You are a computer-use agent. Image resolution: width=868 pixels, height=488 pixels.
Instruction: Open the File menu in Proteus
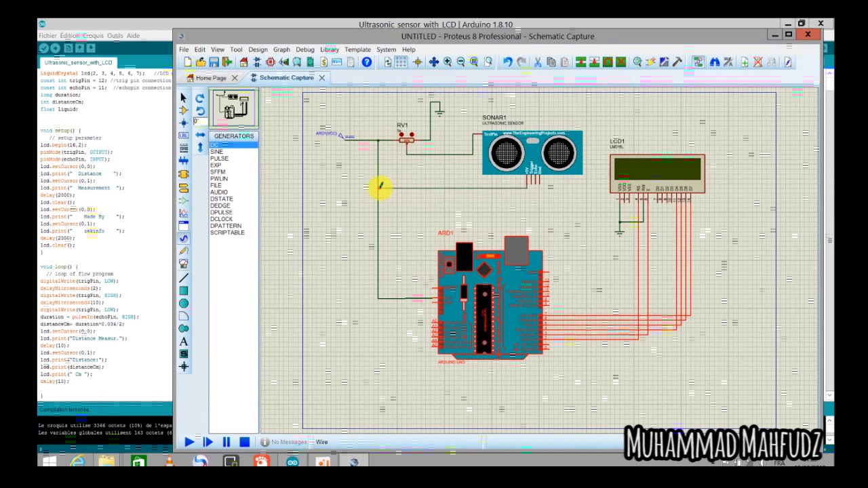[x=184, y=49]
